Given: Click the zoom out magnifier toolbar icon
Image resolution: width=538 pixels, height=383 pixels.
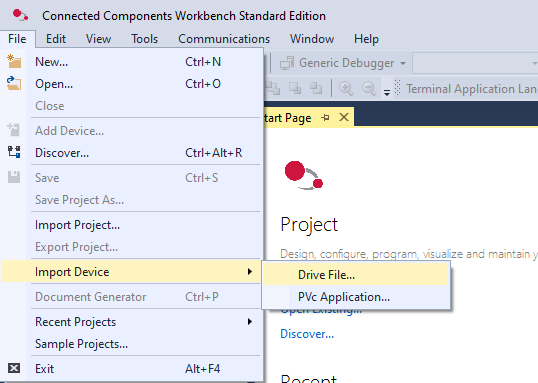Looking at the screenshot, I should click(369, 89).
